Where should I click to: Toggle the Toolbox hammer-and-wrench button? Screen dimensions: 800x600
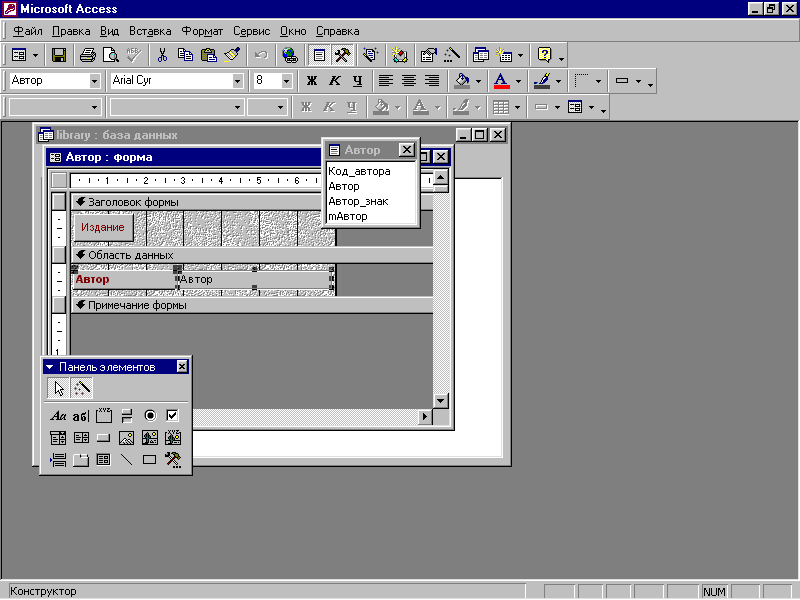[342, 55]
